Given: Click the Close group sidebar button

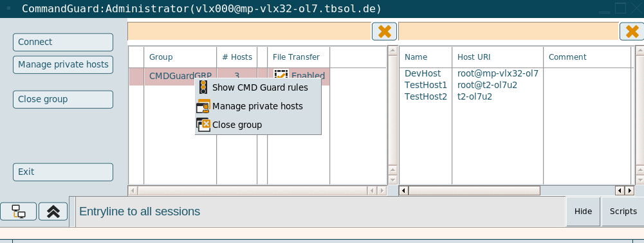Looking at the screenshot, I should click(63, 100).
